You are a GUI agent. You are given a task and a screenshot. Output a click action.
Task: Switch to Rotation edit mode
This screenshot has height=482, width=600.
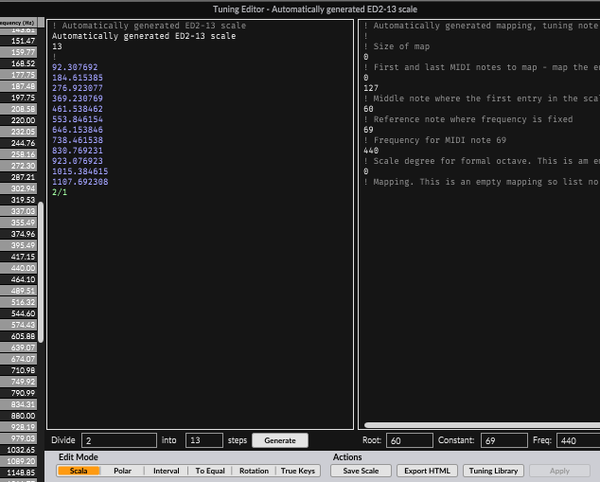point(254,471)
